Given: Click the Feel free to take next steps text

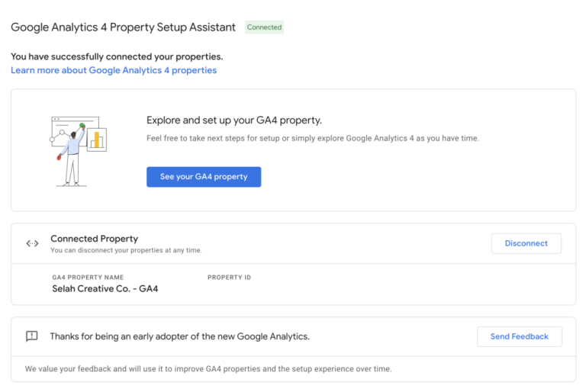Looking at the screenshot, I should click(x=312, y=138).
